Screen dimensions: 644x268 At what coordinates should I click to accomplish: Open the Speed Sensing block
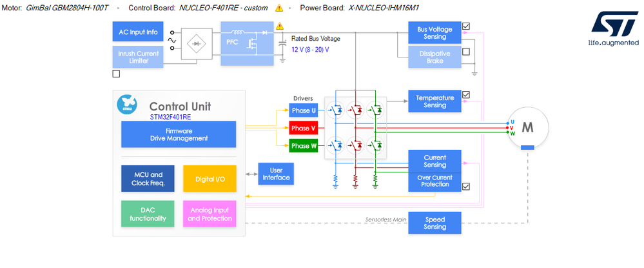coord(434,223)
